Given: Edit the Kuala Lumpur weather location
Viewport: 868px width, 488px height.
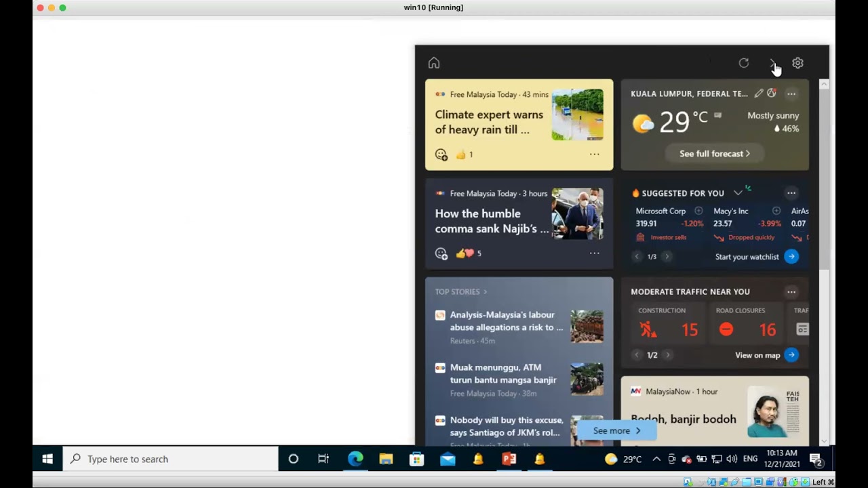Looking at the screenshot, I should pyautogui.click(x=759, y=94).
